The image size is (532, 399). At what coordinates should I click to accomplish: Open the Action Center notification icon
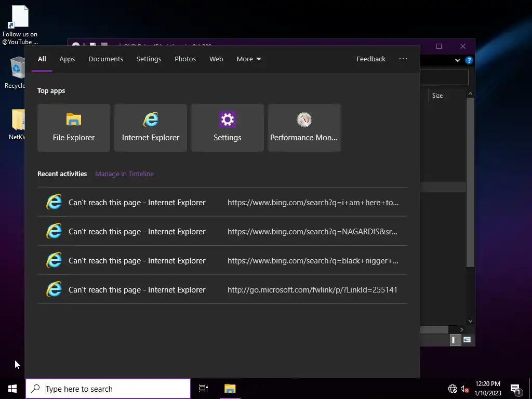tap(515, 389)
